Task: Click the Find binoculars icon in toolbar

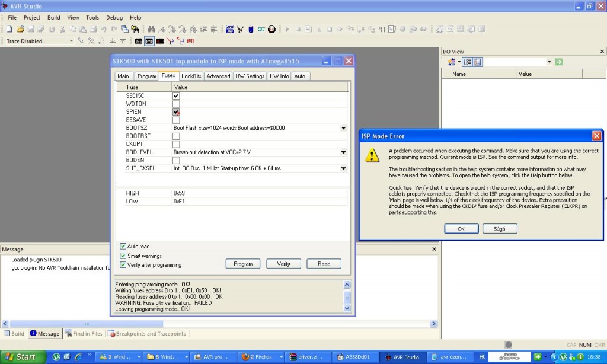Action: coord(151,29)
